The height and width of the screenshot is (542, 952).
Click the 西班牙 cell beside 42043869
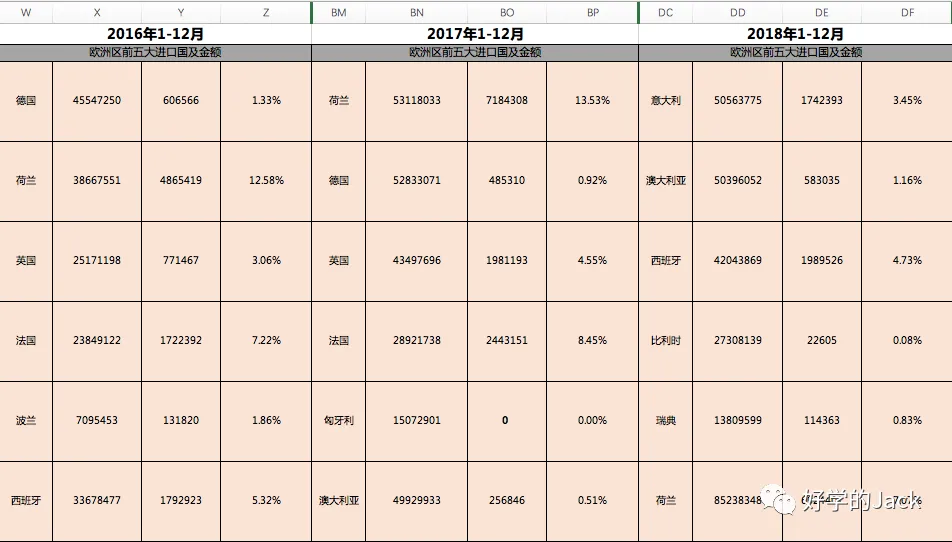click(665, 262)
